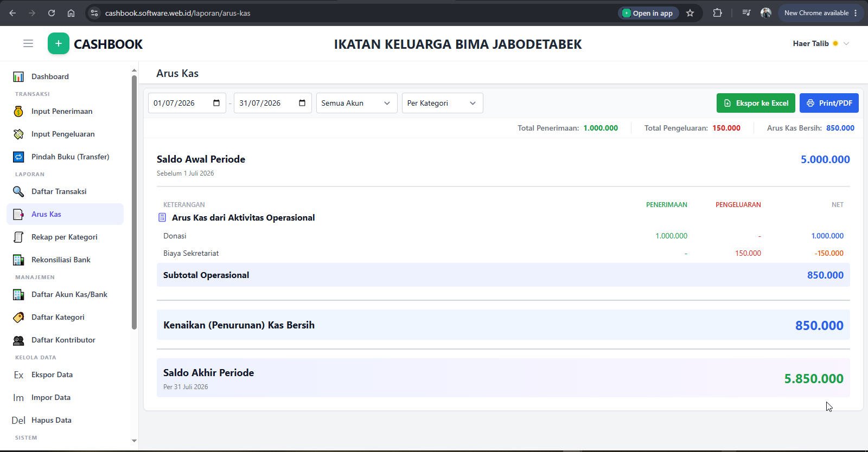Open Hapus Data page
The image size is (868, 452).
pyautogui.click(x=65, y=420)
